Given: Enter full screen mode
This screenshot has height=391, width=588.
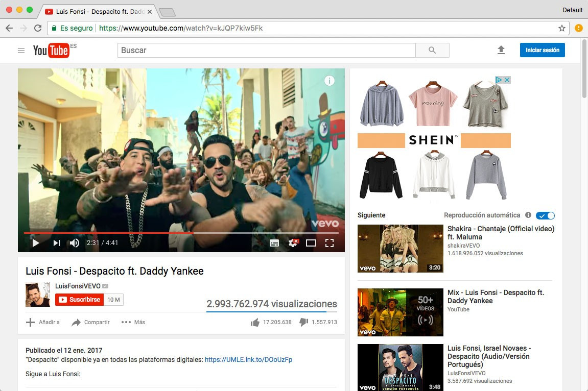Looking at the screenshot, I should [330, 243].
